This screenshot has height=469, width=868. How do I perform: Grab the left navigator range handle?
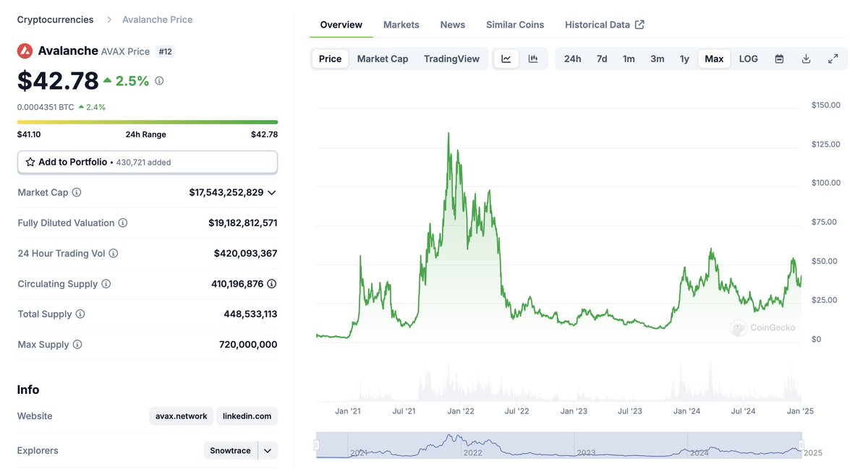point(317,445)
